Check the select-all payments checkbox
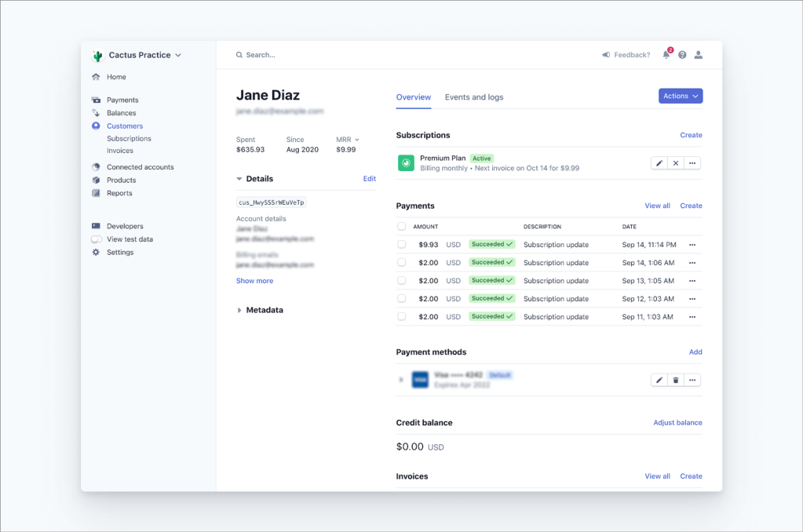Viewport: 803px width, 532px height. point(402,227)
